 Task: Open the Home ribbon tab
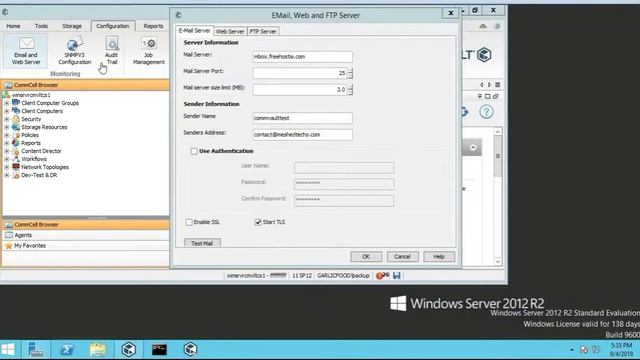click(13, 26)
